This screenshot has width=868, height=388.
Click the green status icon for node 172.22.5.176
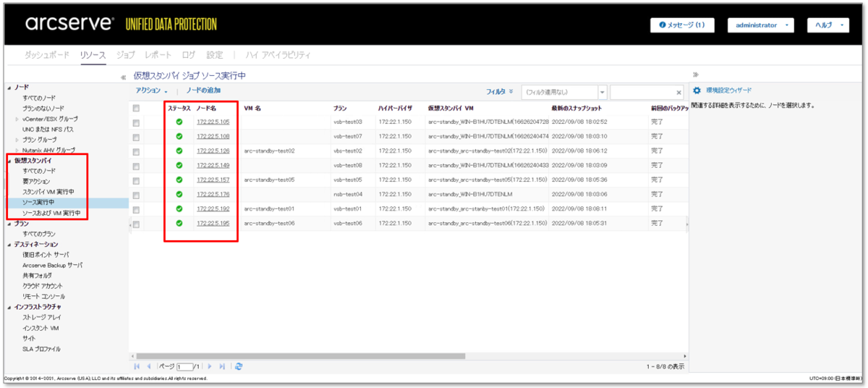(x=179, y=194)
